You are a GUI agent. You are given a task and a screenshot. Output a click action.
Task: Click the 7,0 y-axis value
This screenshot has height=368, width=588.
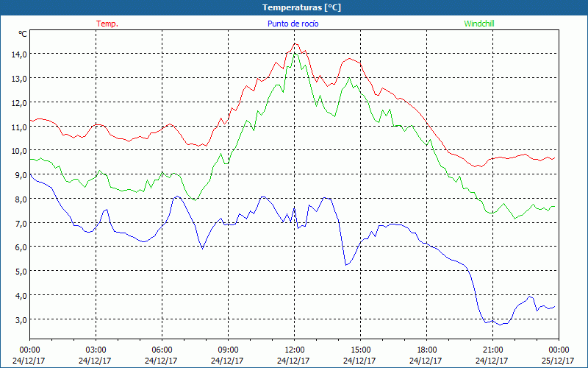(21, 223)
